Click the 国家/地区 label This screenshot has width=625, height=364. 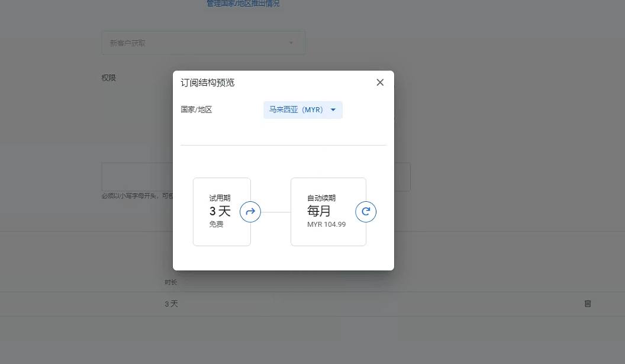pos(196,109)
